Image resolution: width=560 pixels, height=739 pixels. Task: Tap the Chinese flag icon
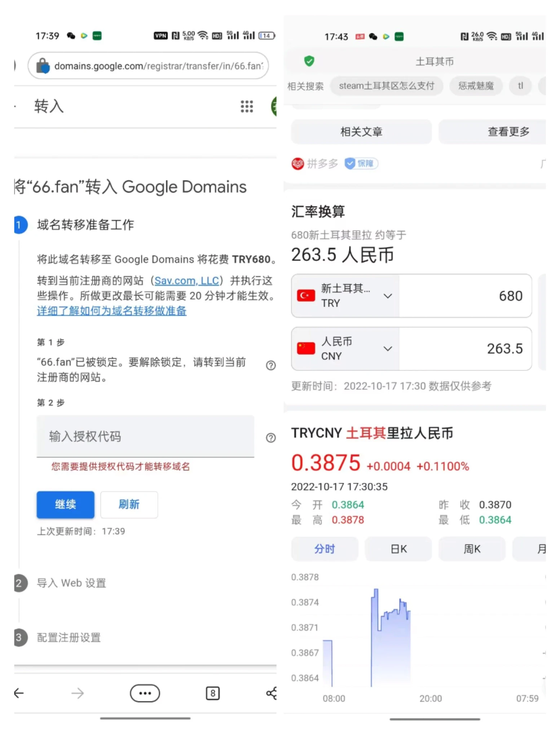pos(306,349)
